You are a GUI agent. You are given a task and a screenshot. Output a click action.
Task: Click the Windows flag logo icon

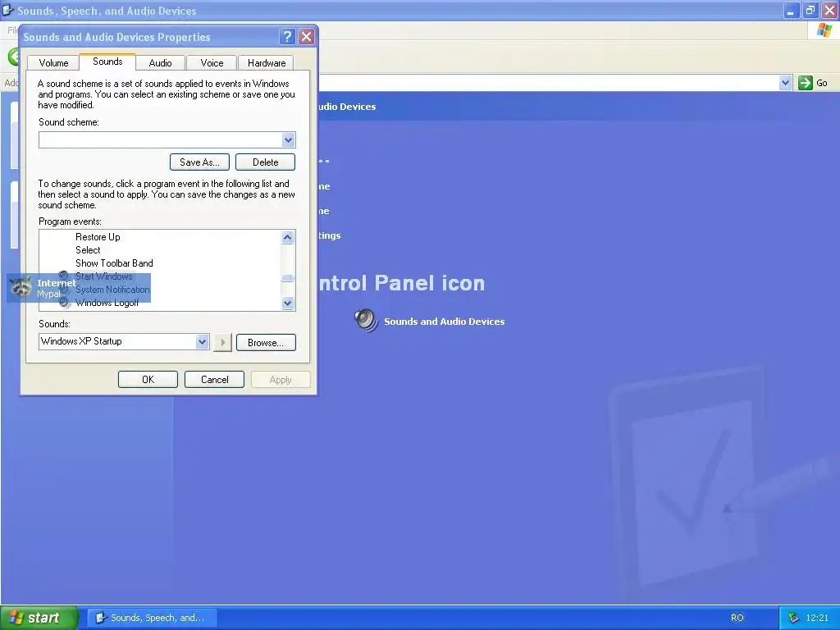[825, 30]
